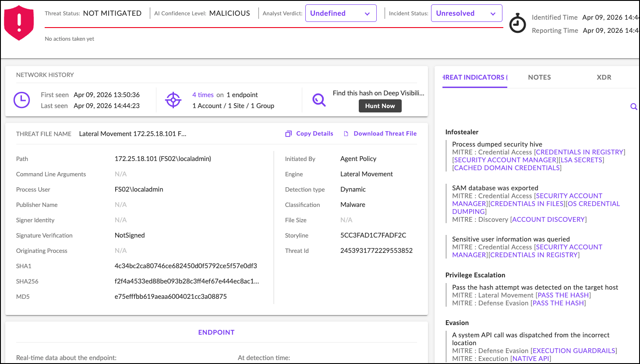Screen dimensions: 640x364
Task: Open the Incident Status dropdown
Action: coord(467,13)
